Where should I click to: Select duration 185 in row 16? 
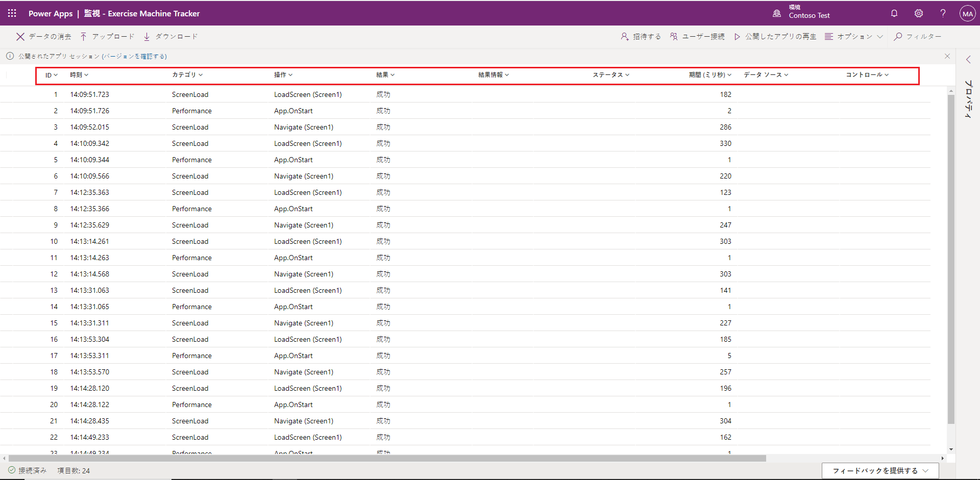[x=725, y=339]
